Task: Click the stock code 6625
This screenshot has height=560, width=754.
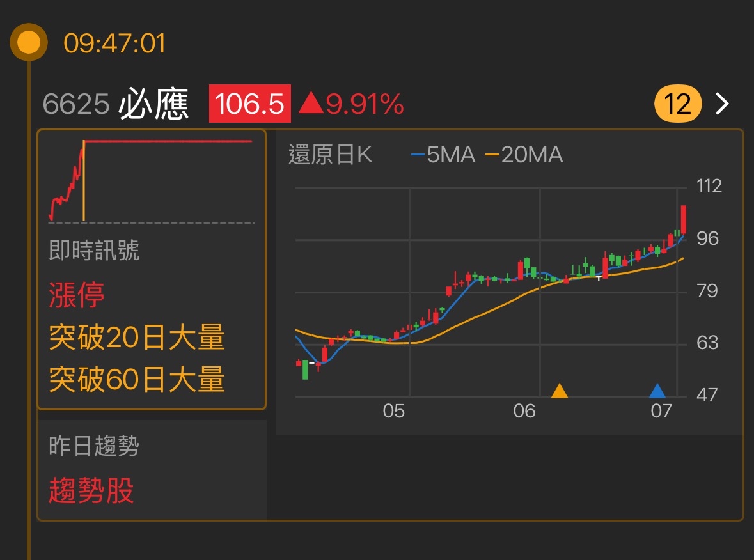Action: click(76, 104)
